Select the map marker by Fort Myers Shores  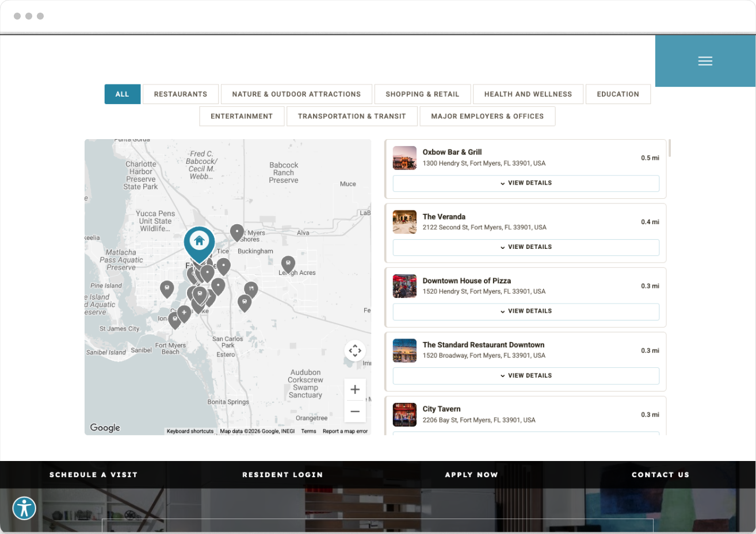(236, 233)
